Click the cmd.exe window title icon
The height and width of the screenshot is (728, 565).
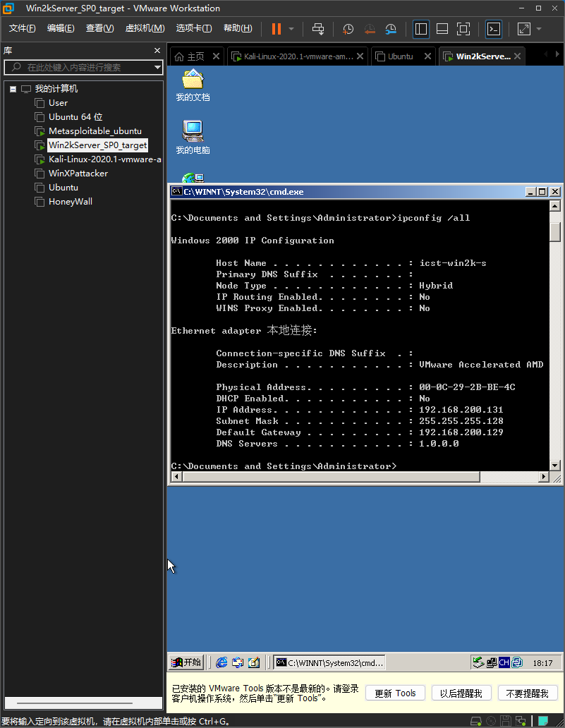176,191
